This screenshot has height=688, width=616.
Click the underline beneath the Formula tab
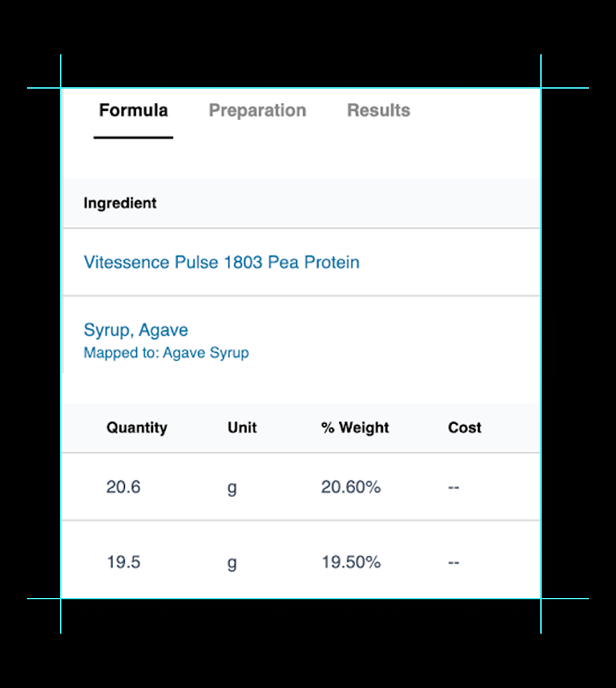(x=133, y=137)
